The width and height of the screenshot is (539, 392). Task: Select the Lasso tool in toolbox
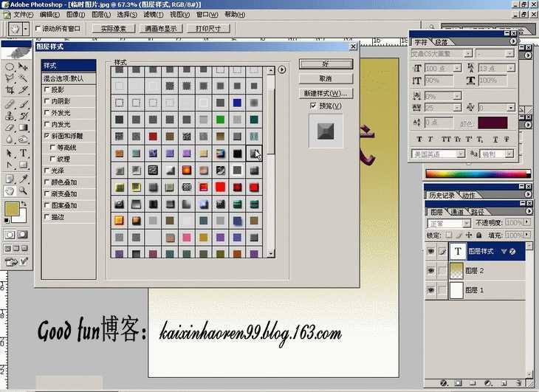[10, 78]
